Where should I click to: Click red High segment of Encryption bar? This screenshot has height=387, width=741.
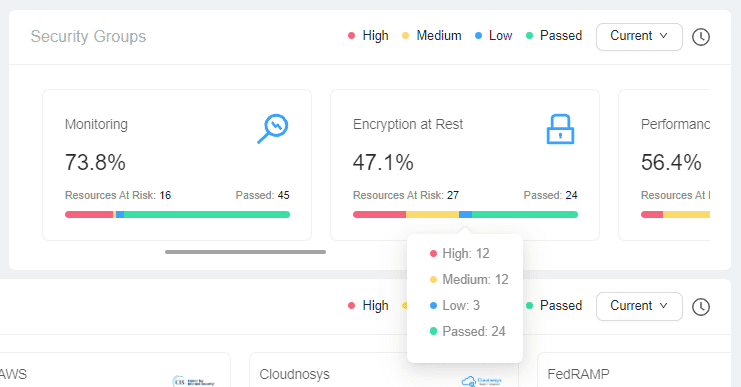[379, 215]
